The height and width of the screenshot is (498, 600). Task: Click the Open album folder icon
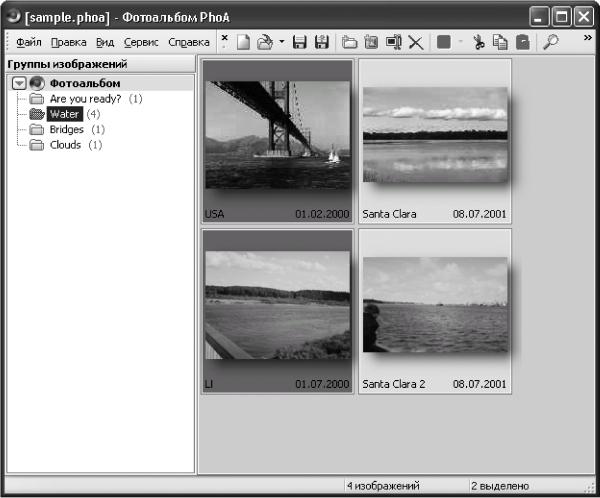point(265,42)
